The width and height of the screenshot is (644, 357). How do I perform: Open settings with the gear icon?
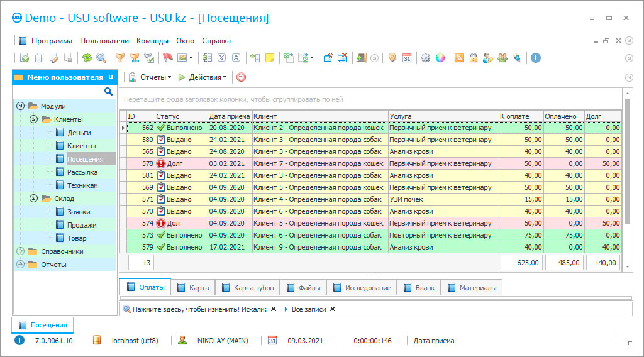(426, 58)
